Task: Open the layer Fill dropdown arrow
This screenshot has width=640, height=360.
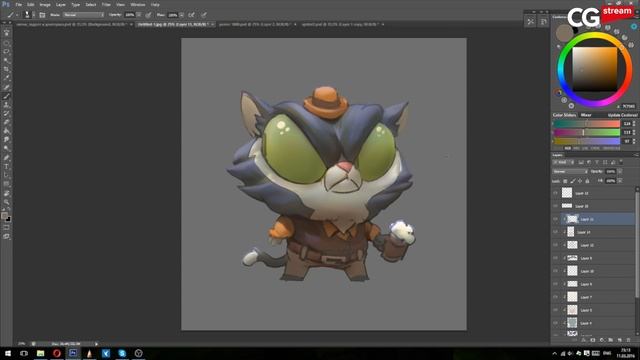Action: pos(620,181)
